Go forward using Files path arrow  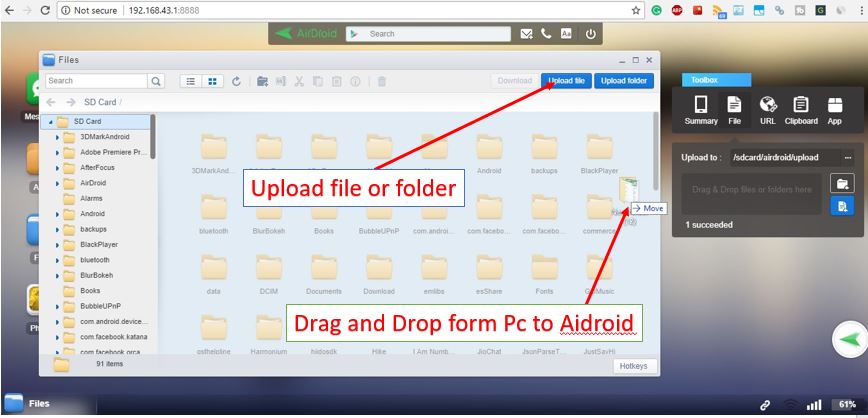click(x=70, y=102)
